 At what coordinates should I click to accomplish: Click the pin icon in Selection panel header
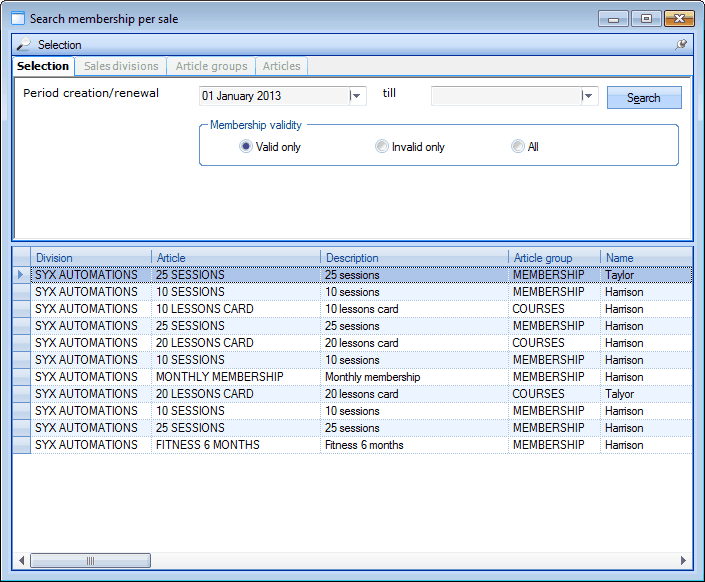pos(681,45)
